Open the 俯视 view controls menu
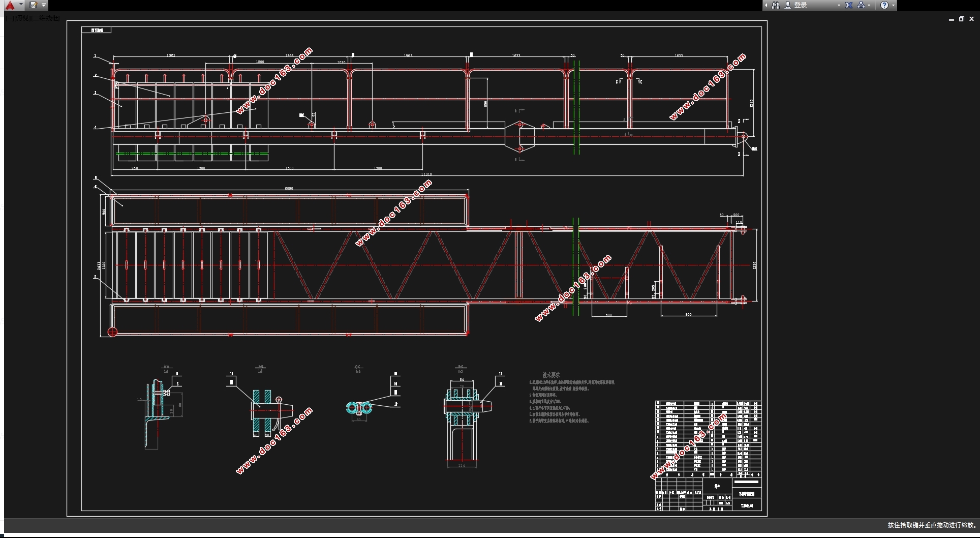Screen dimensions: 980x538 (x=22, y=18)
